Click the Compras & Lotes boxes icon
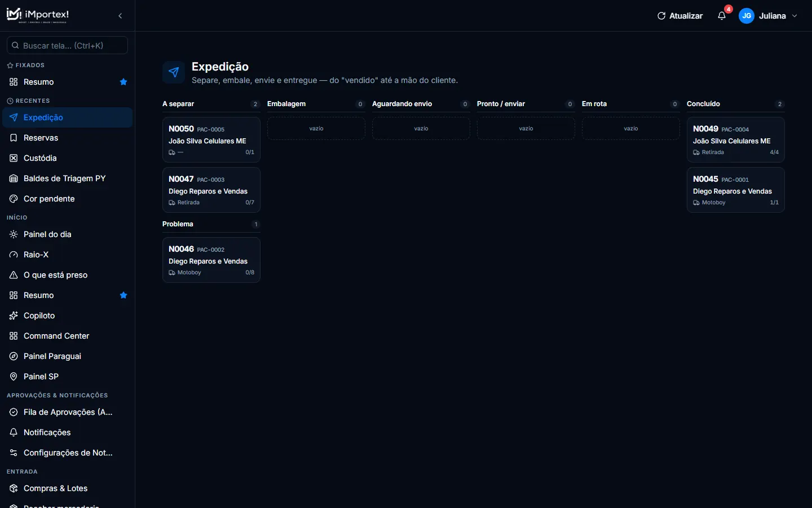Image resolution: width=812 pixels, height=508 pixels. [14, 488]
